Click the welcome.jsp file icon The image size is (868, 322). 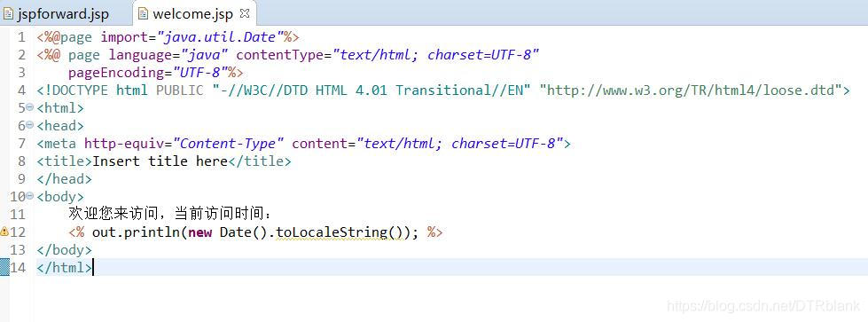[x=143, y=14]
